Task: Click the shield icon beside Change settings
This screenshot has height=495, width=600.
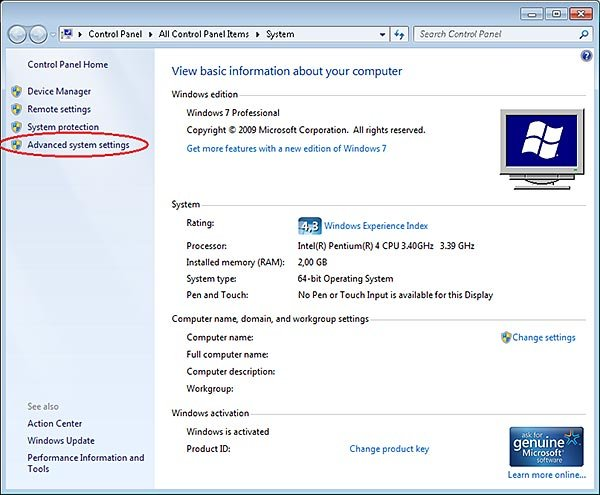Action: pyautogui.click(x=506, y=337)
